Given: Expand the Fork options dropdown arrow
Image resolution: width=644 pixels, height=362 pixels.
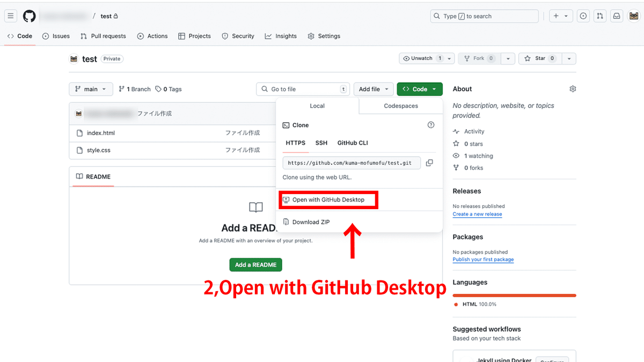Looking at the screenshot, I should pyautogui.click(x=509, y=58).
